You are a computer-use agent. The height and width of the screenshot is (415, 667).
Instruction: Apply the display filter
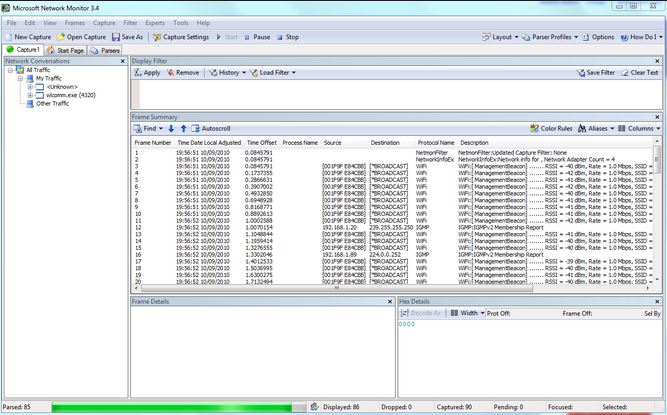tap(147, 73)
